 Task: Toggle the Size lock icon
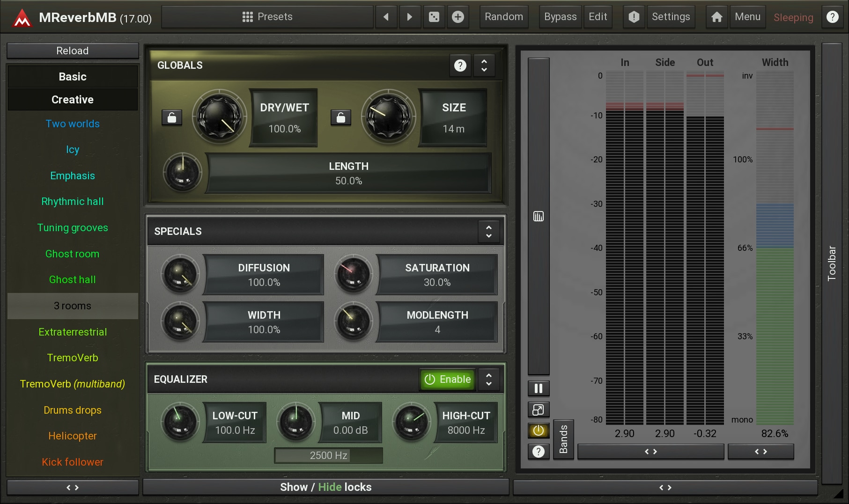341,117
